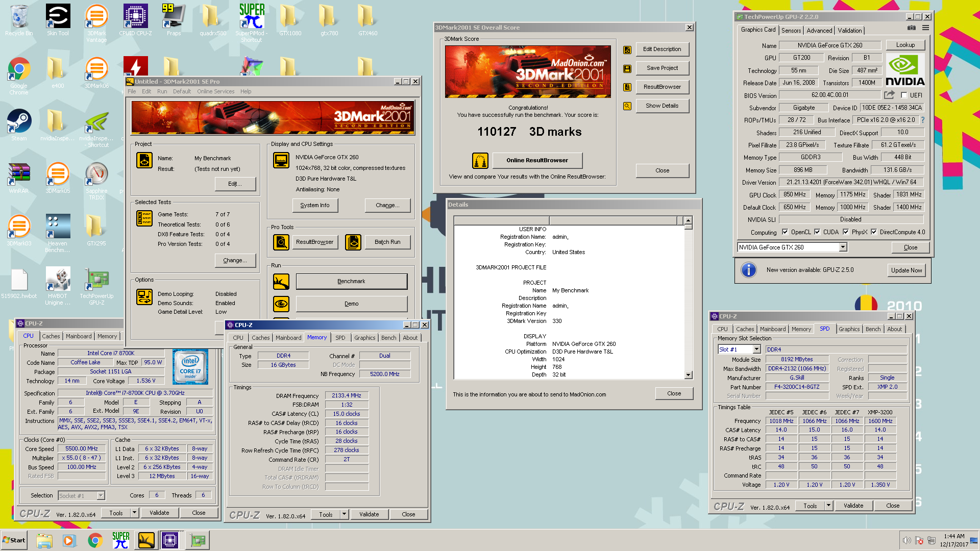Click the Demo eye icon in 3DMark2001

click(281, 304)
